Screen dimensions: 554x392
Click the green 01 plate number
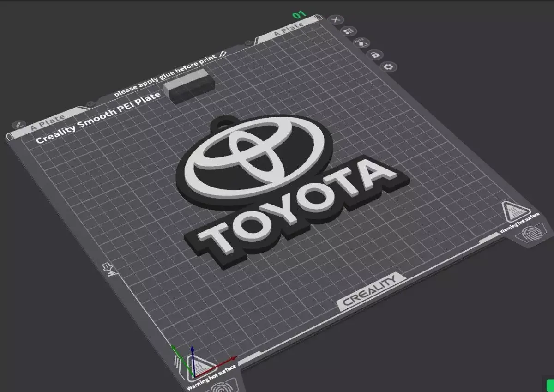[300, 15]
